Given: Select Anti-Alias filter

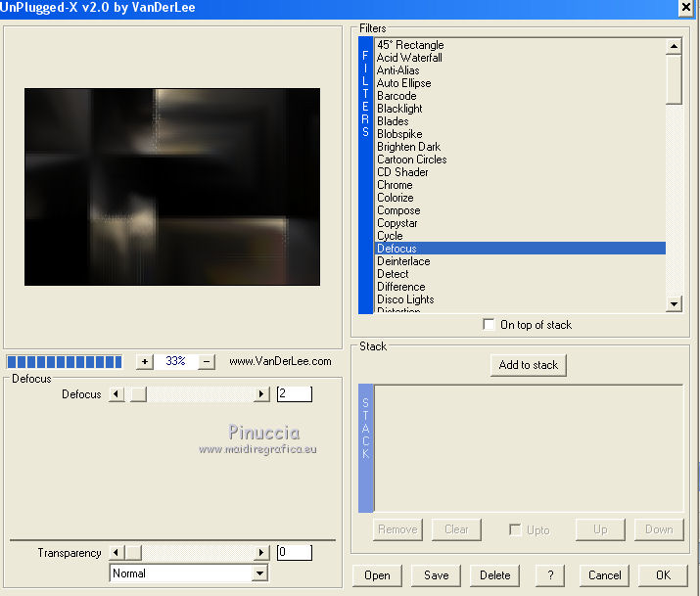Looking at the screenshot, I should 520,70.
